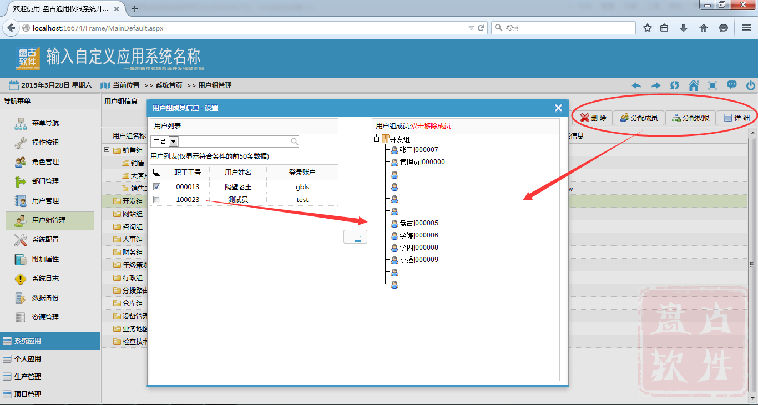The height and width of the screenshot is (405, 758).
Task: Click the 000018 employee number cell
Action: [187, 187]
